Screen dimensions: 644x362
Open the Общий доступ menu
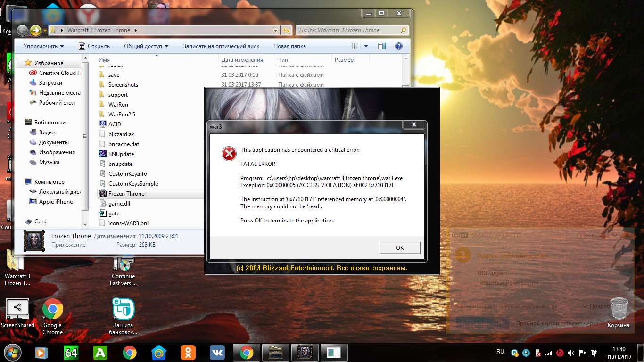tap(146, 46)
